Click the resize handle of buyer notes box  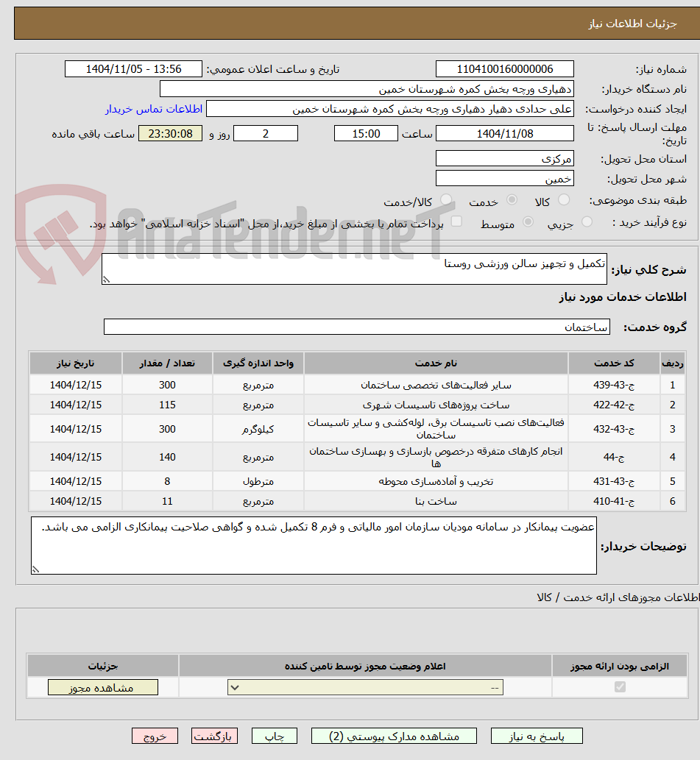click(x=35, y=569)
